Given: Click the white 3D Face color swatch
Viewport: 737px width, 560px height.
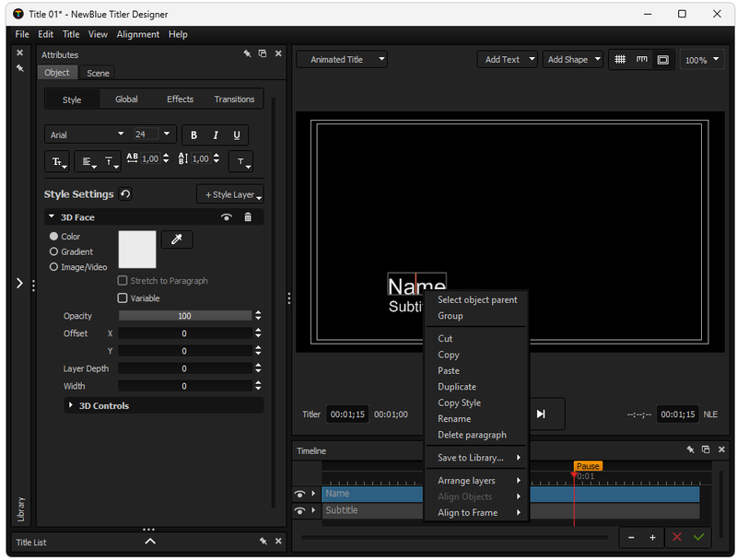Looking at the screenshot, I should [137, 250].
